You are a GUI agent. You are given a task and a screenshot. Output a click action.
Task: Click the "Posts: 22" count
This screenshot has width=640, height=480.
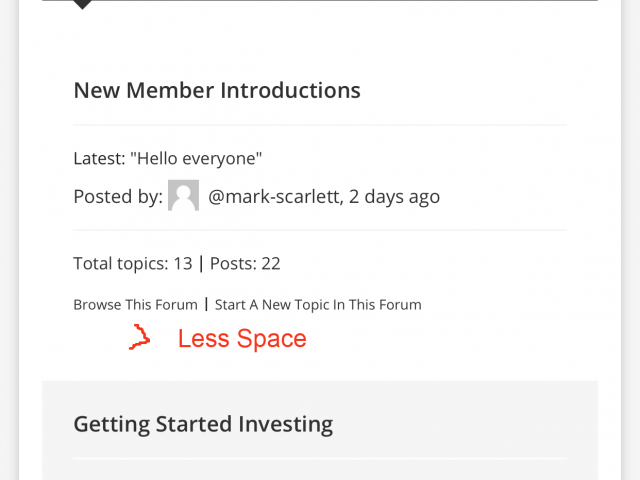point(245,264)
